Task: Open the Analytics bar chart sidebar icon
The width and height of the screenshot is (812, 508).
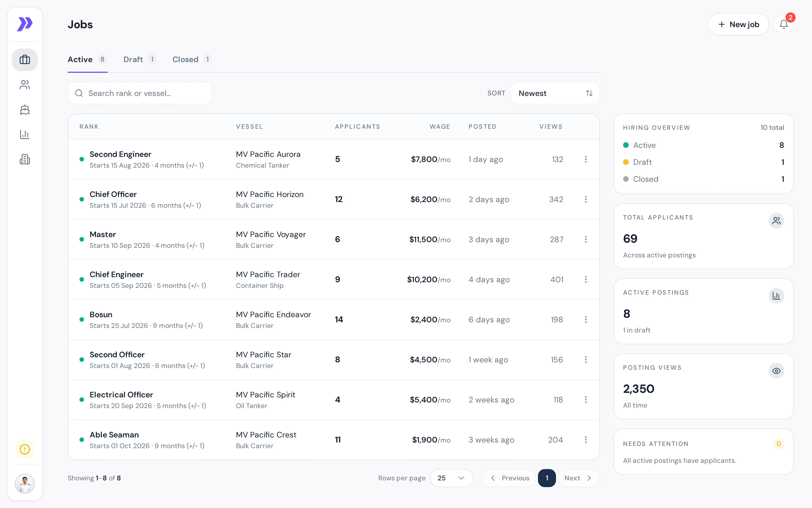Action: (25, 134)
